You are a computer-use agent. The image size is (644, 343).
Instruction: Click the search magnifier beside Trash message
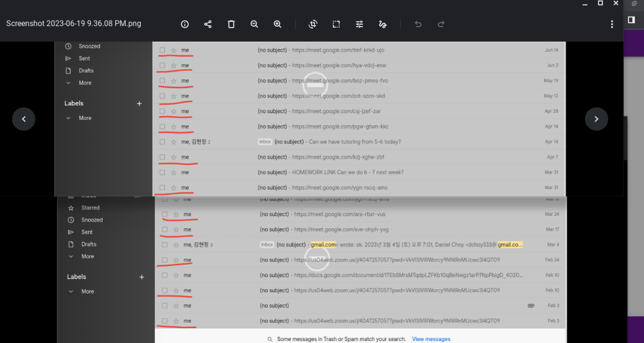pyautogui.click(x=270, y=339)
